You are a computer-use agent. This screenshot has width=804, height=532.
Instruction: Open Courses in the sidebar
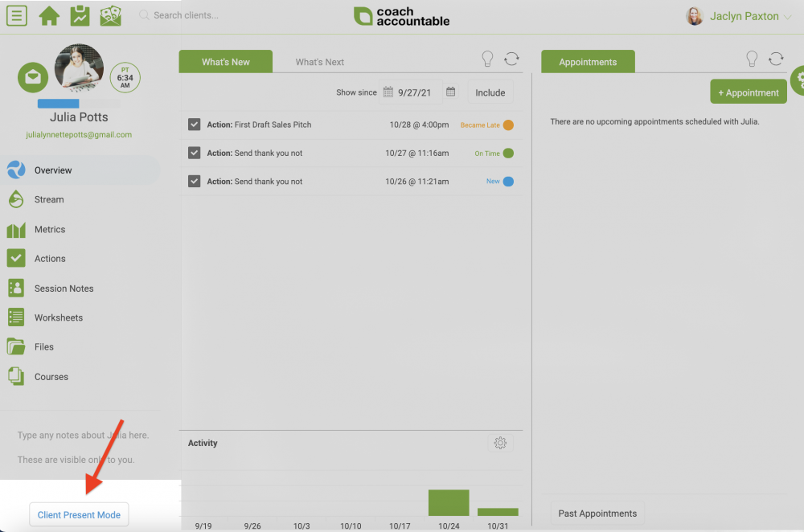tap(51, 377)
